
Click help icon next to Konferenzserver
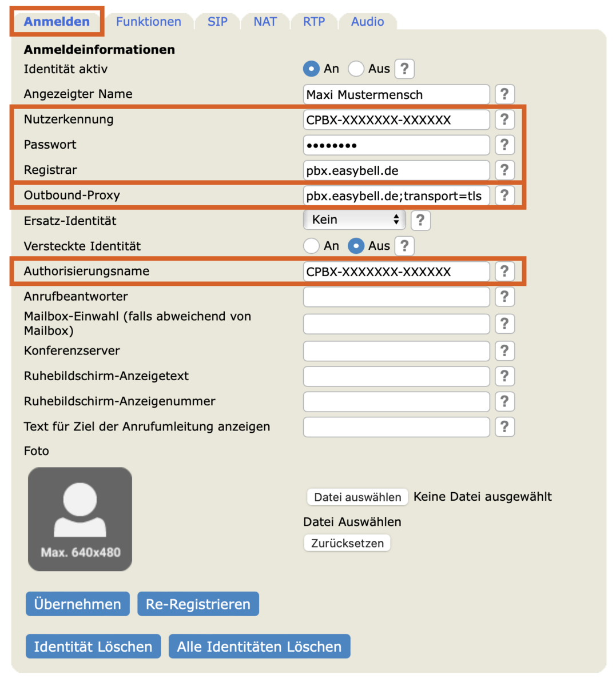504,350
